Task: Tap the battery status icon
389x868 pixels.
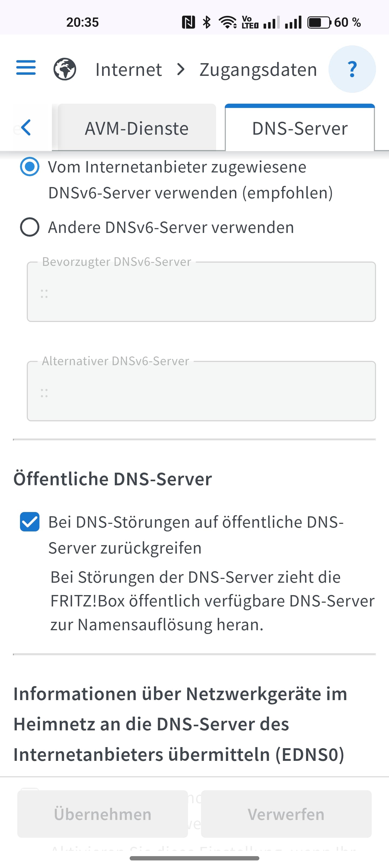Action: (319, 22)
